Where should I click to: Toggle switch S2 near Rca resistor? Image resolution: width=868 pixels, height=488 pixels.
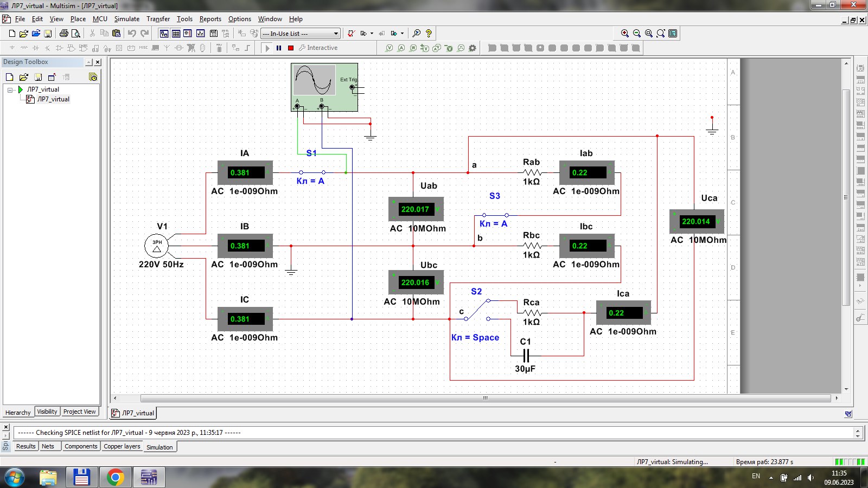tap(477, 310)
